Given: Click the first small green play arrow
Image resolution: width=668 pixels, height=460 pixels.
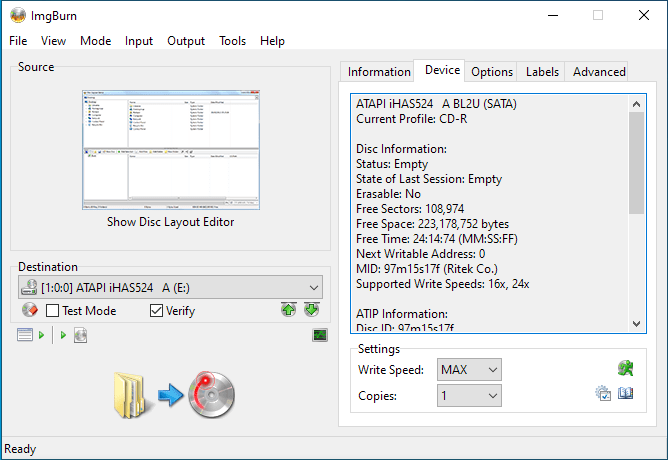Looking at the screenshot, I should click(x=41, y=335).
